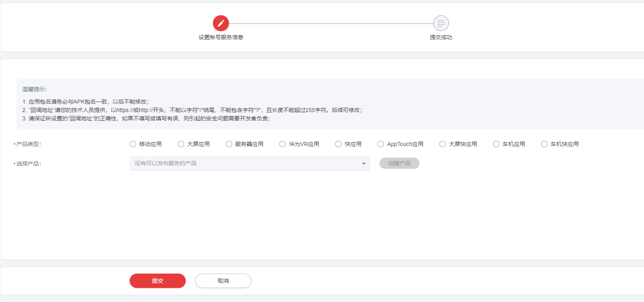This screenshot has width=644, height=302.
Task: Select the 车机应用 radio button
Action: tap(496, 144)
